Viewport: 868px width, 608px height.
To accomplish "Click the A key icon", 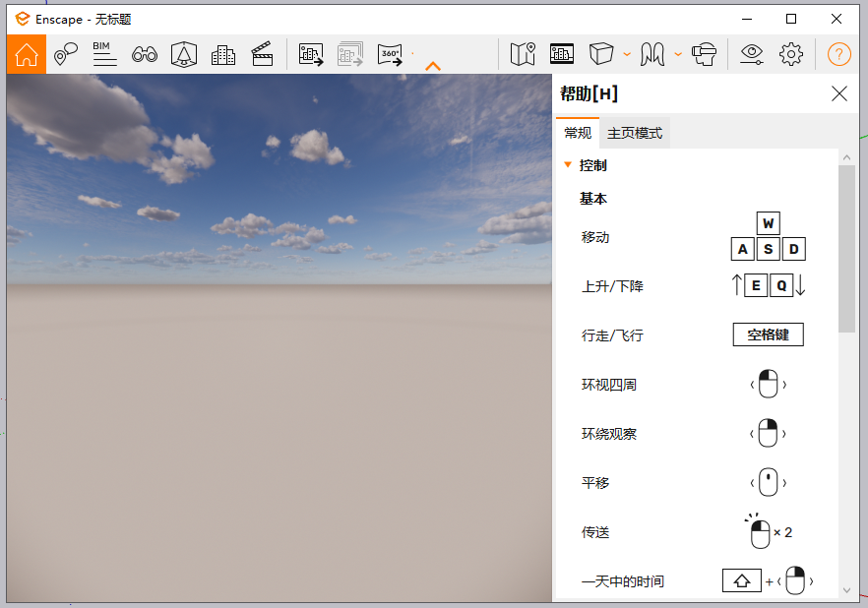I will click(743, 249).
